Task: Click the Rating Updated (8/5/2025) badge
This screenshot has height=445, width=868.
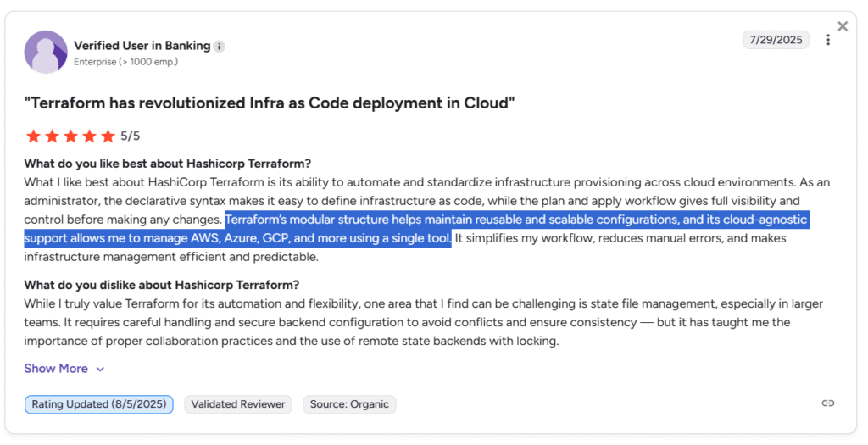Action: [x=99, y=404]
